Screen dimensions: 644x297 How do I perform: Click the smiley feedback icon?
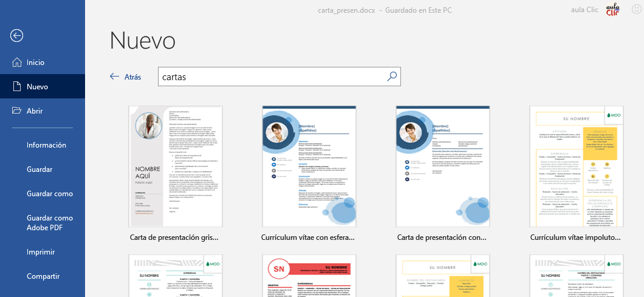pyautogui.click(x=636, y=10)
